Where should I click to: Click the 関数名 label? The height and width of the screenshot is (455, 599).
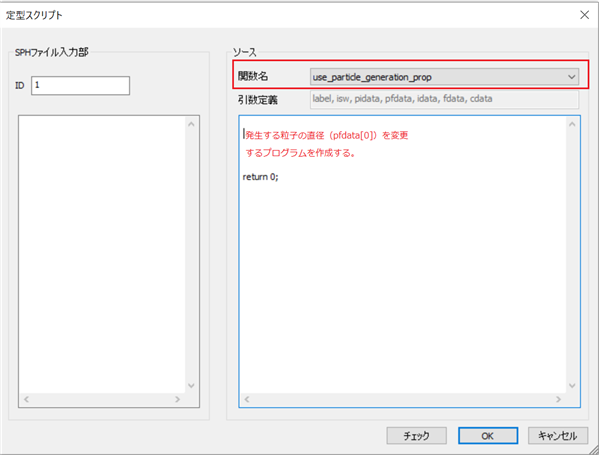point(253,76)
